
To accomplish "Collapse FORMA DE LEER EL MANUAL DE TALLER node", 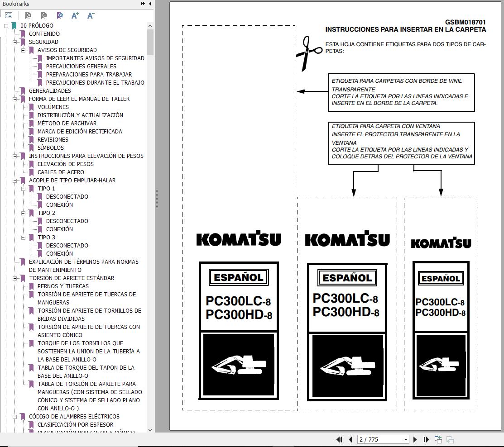I will 14,99.
